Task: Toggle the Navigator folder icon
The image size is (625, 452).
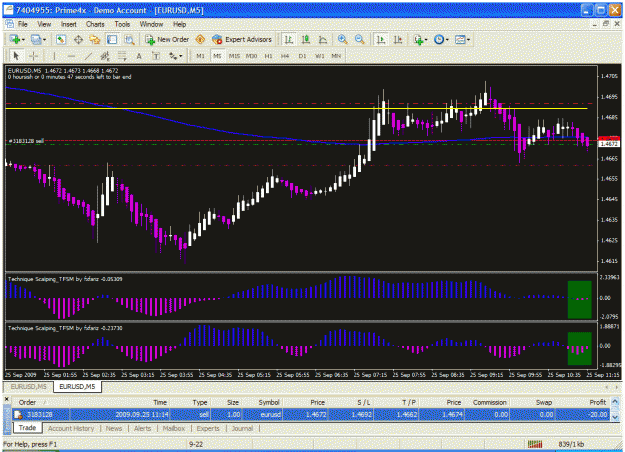Action: point(95,39)
